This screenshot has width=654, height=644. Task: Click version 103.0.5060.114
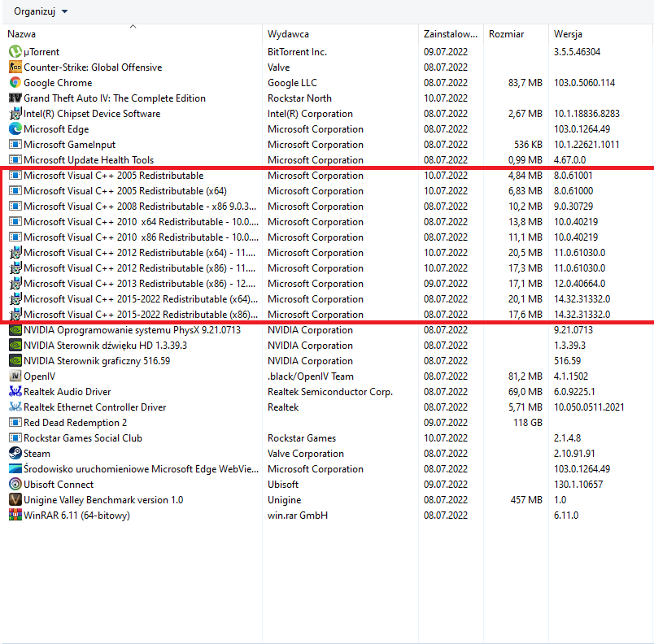tap(584, 83)
